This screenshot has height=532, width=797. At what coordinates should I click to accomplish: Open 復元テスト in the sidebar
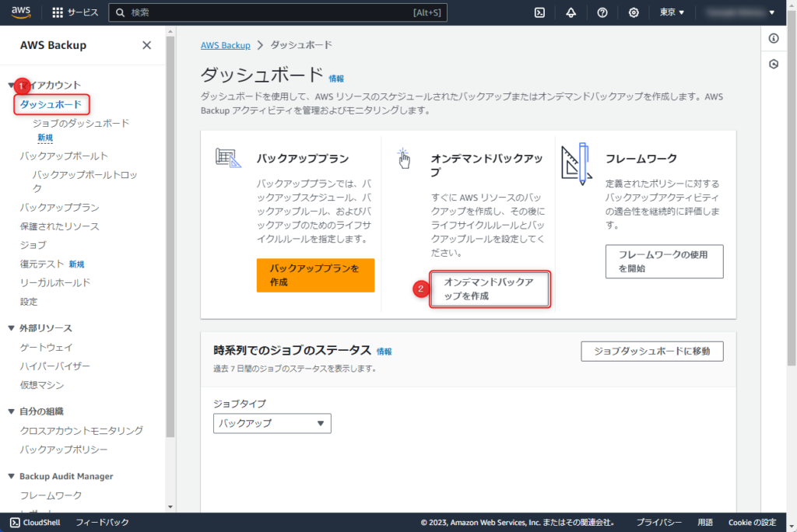tap(42, 264)
